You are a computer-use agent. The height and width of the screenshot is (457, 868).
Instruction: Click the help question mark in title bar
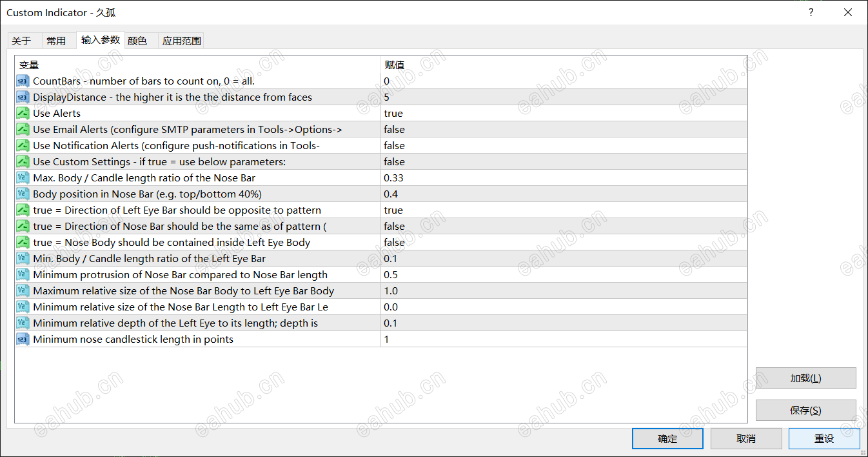point(811,12)
